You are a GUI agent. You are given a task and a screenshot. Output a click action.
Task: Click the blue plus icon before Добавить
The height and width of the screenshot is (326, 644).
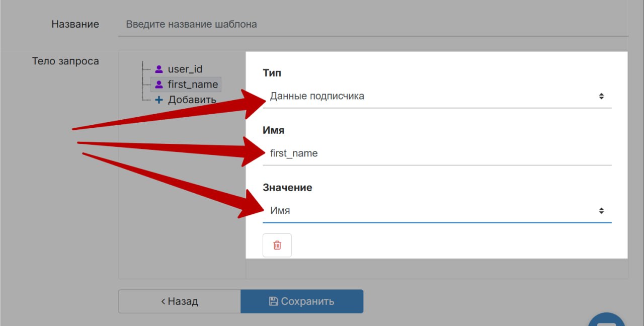[x=159, y=100]
